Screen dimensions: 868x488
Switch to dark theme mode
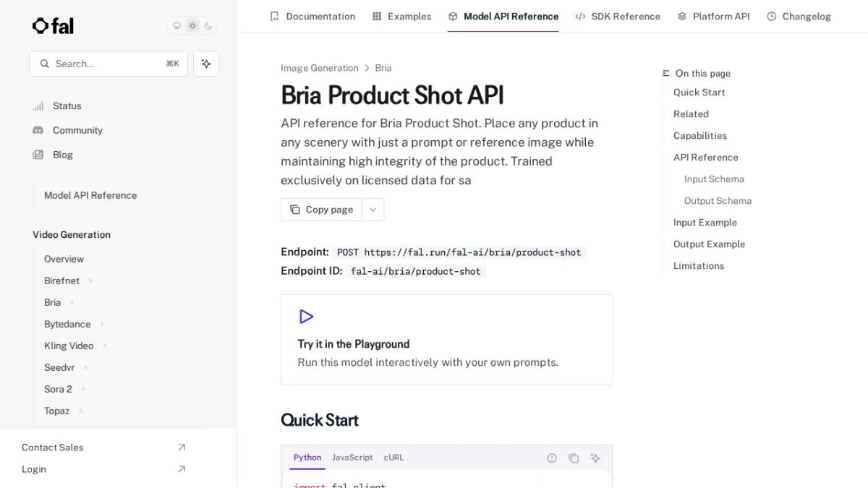[x=208, y=26]
